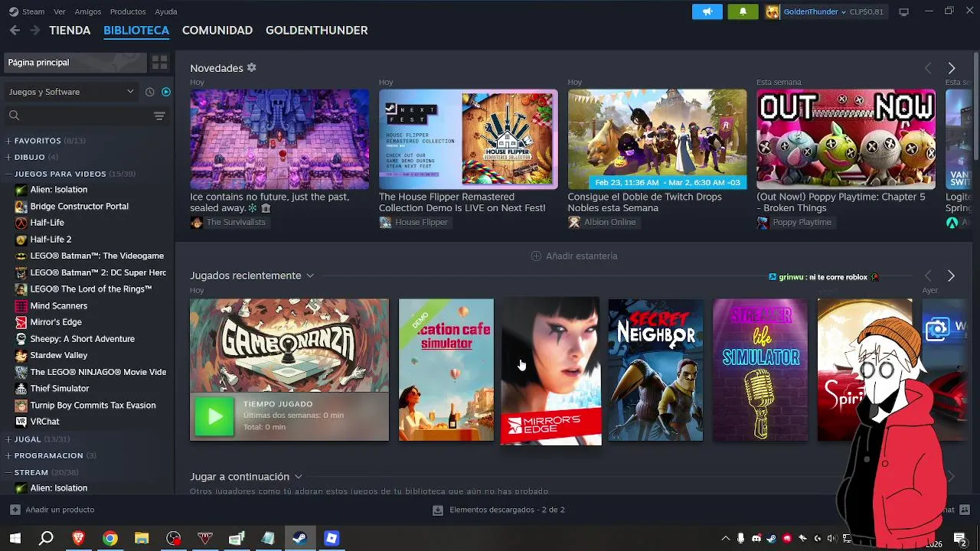Select Stardew Valley in the library list
The image size is (980, 551).
point(58,355)
